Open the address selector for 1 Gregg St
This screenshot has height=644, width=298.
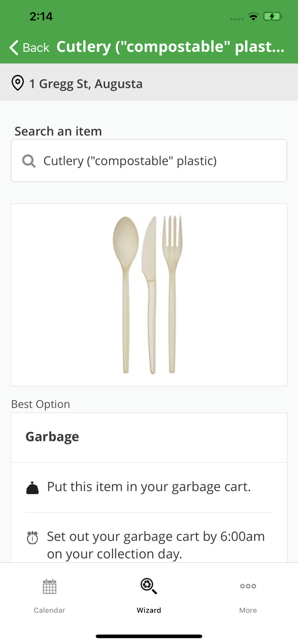pos(86,84)
